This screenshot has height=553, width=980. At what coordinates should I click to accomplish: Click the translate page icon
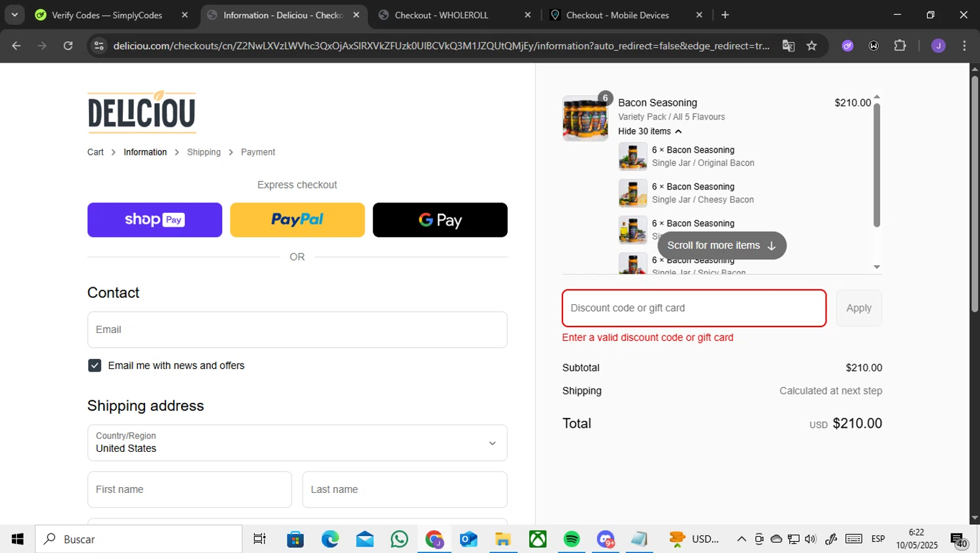(789, 46)
